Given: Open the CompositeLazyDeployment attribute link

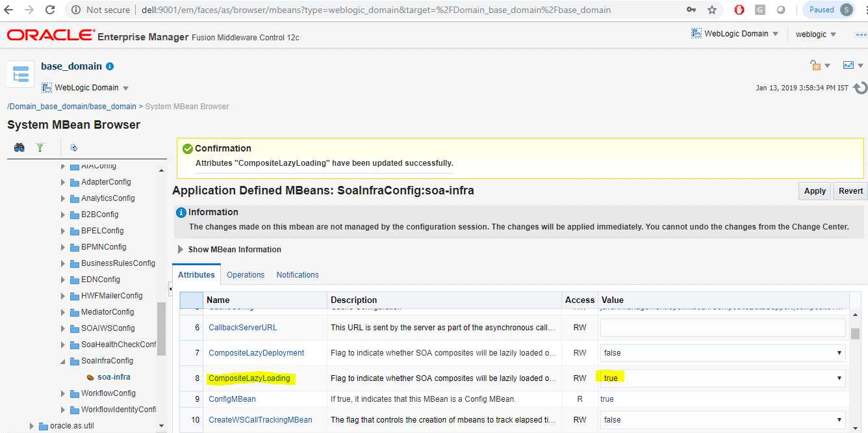Looking at the screenshot, I should click(x=257, y=353).
